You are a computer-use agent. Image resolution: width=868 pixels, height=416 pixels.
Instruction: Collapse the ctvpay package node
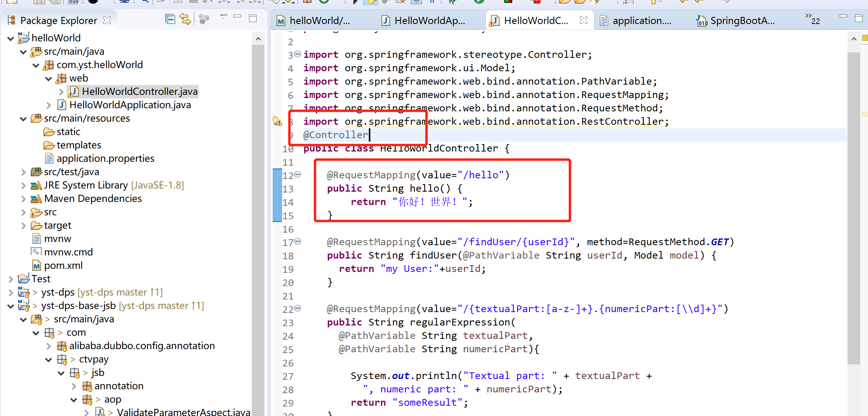tap(48, 360)
